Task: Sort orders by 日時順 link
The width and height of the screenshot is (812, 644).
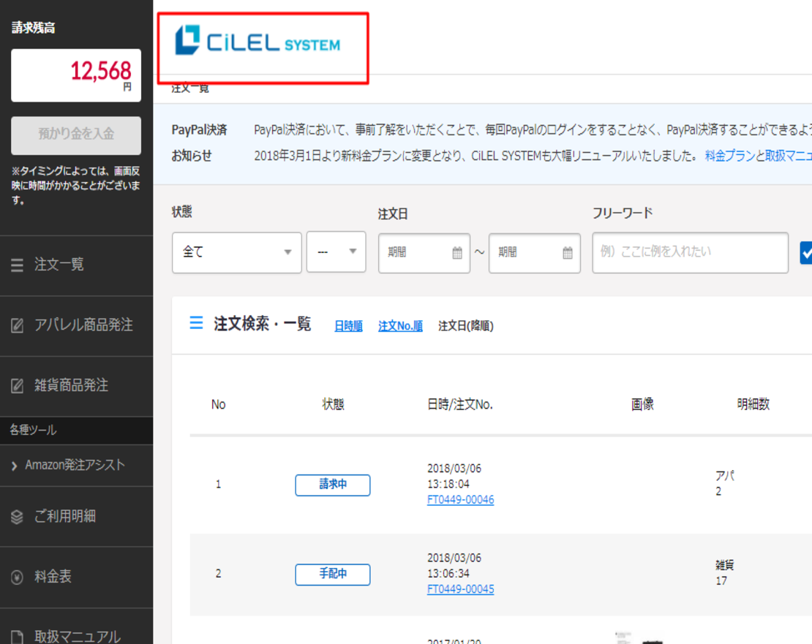Action: tap(348, 326)
